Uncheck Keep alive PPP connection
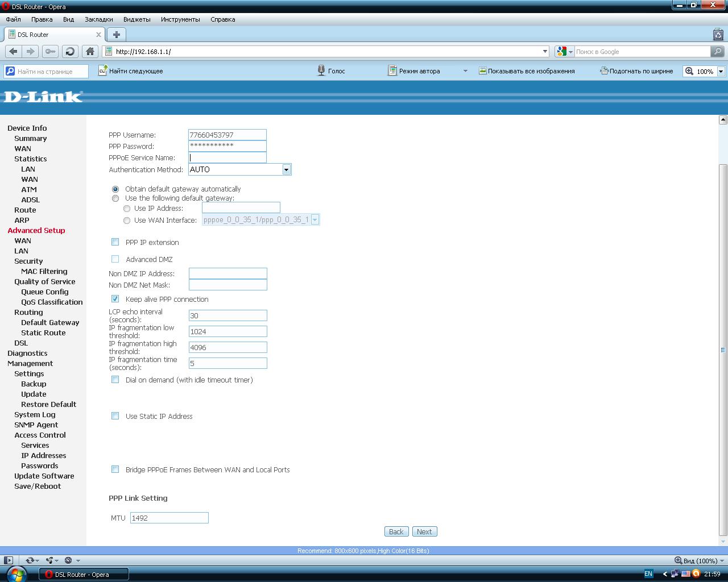Image resolution: width=728 pixels, height=582 pixels. tap(115, 299)
